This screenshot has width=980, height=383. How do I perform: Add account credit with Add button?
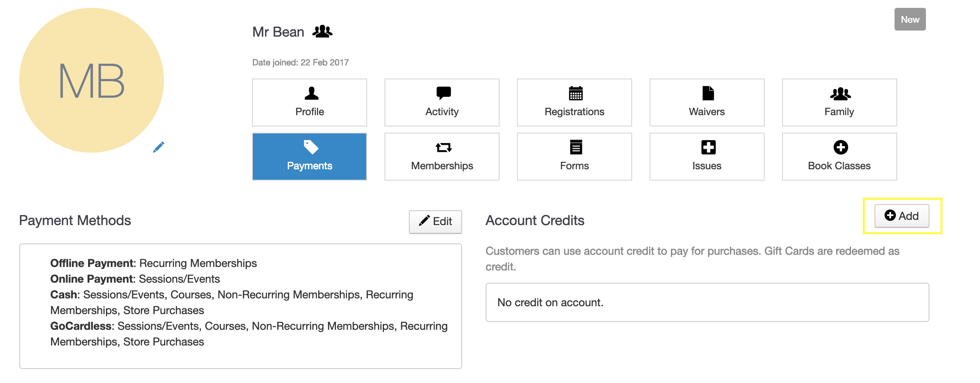point(902,216)
